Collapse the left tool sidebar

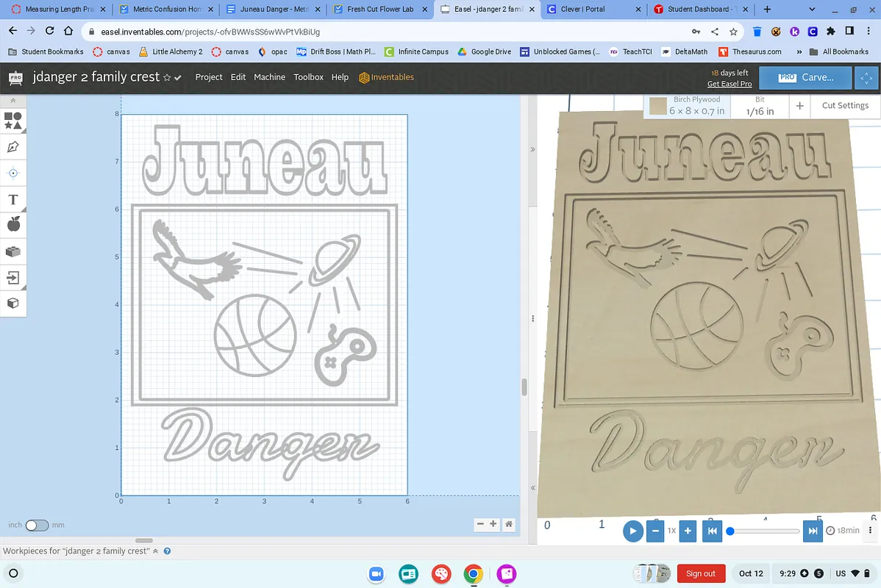[13, 101]
